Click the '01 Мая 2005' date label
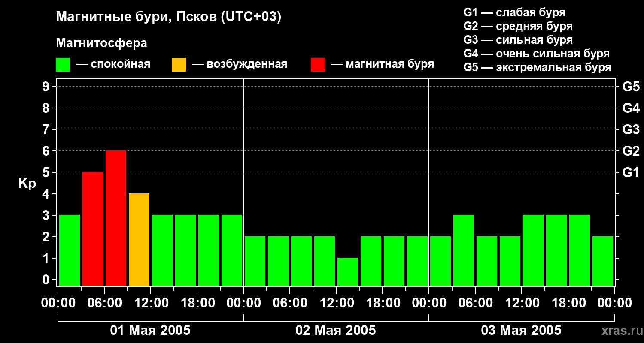 pyautogui.click(x=150, y=330)
